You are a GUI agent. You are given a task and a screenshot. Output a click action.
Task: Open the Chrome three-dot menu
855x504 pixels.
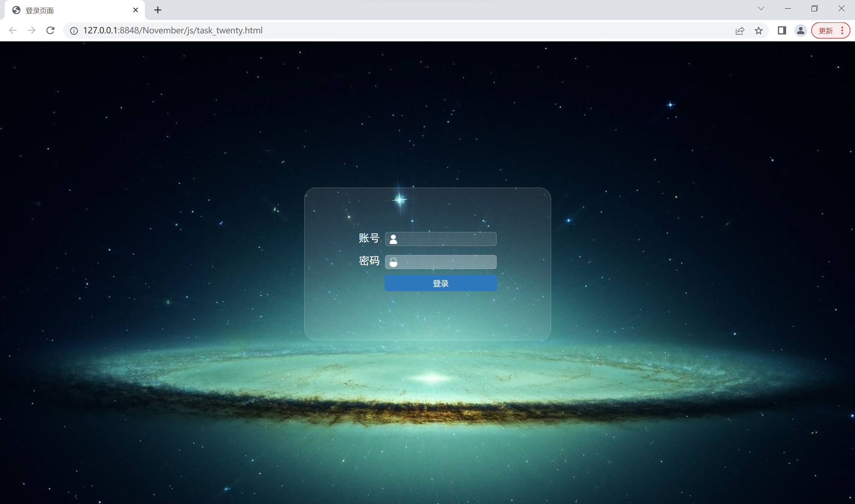coord(842,31)
